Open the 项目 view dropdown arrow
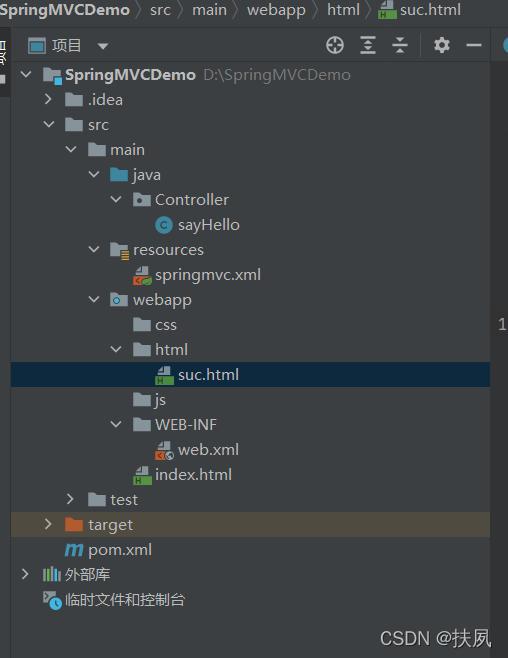The image size is (508, 658). pyautogui.click(x=103, y=46)
